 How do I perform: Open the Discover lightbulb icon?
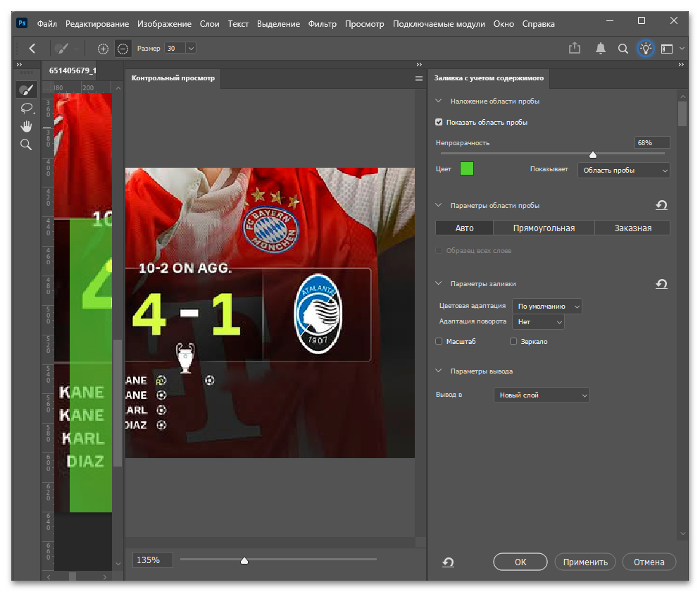pyautogui.click(x=646, y=48)
